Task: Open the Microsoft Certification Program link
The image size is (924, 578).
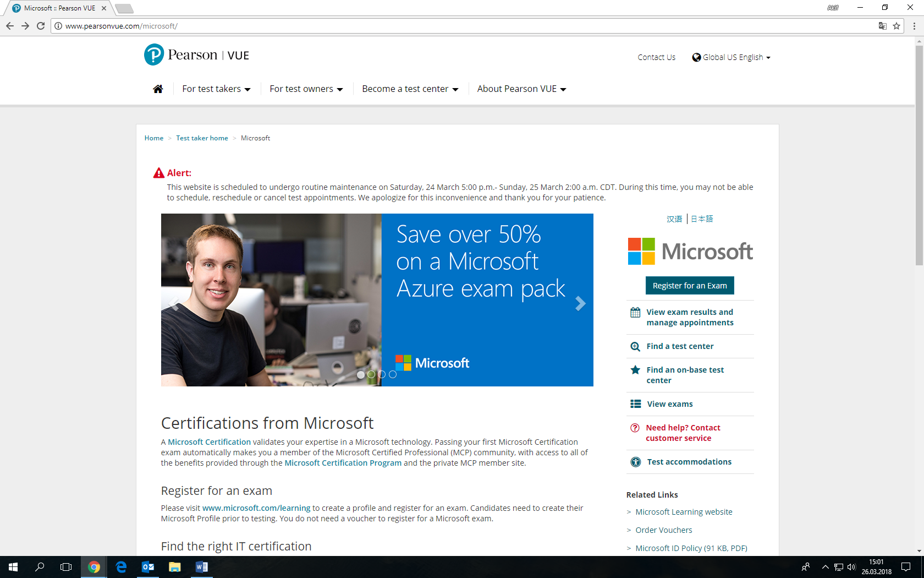Action: tap(343, 463)
